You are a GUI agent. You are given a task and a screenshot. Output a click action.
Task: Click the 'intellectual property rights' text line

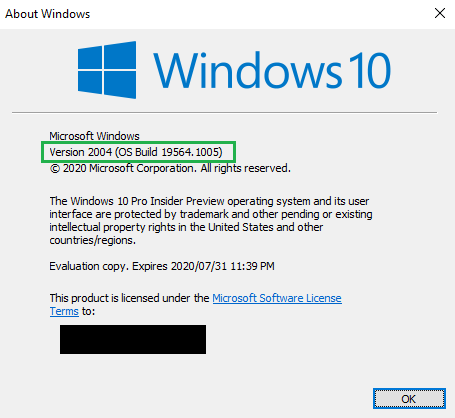[186, 227]
